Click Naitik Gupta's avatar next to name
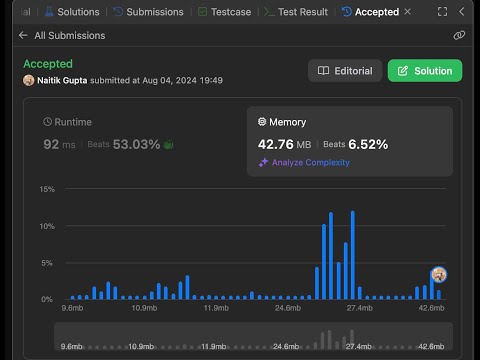Screen dimensions: 480x360 pyautogui.click(x=29, y=80)
